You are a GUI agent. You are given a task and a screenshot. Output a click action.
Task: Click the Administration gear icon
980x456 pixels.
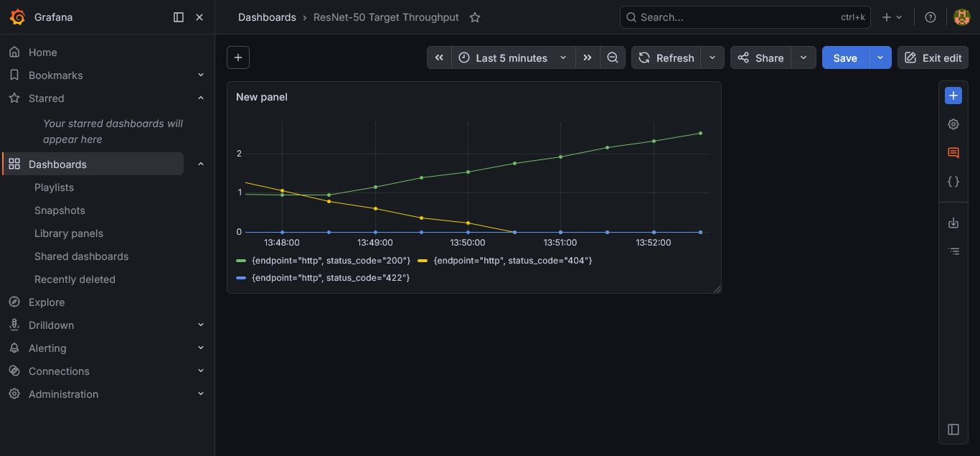point(14,394)
